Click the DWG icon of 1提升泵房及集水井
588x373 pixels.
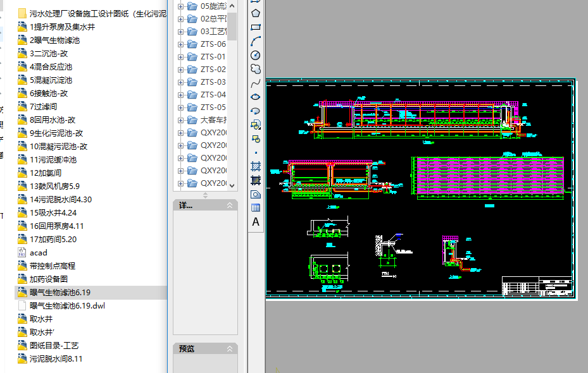22,27
